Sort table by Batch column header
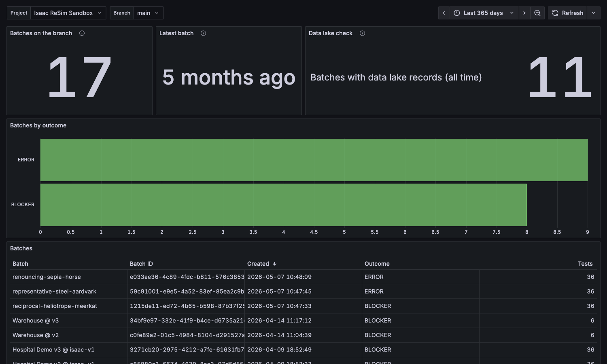 [x=20, y=264]
